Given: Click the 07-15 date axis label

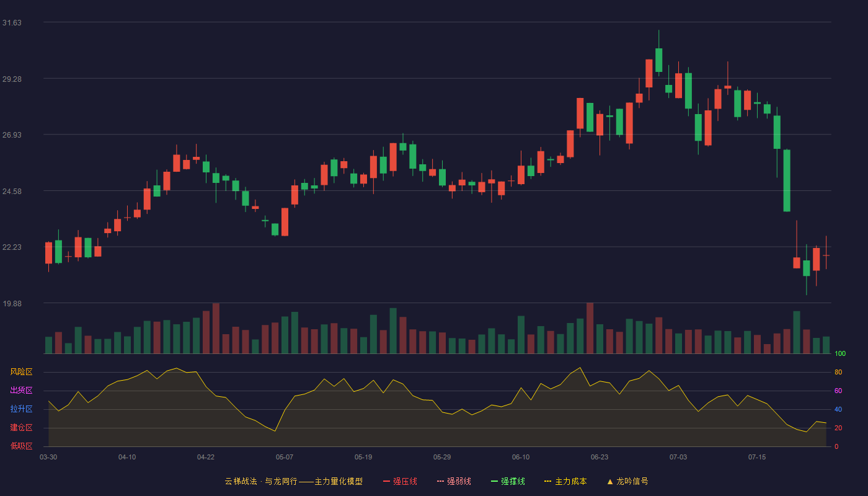Looking at the screenshot, I should [757, 457].
